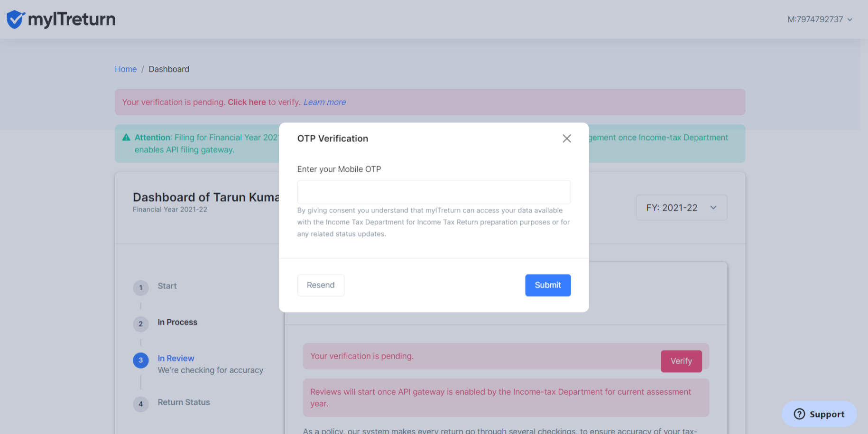Image resolution: width=868 pixels, height=434 pixels.
Task: Expand the FY: 2021-22 year dropdown
Action: [x=681, y=208]
